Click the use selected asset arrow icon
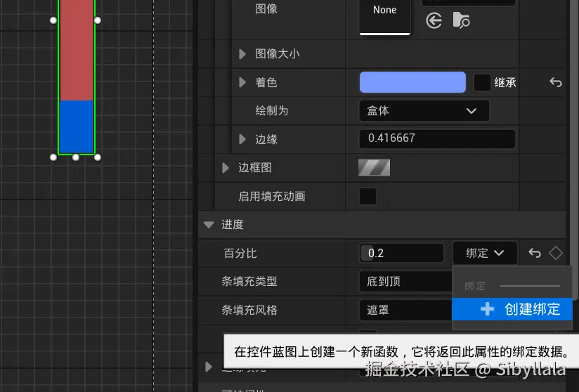The height and width of the screenshot is (392, 579). (434, 20)
